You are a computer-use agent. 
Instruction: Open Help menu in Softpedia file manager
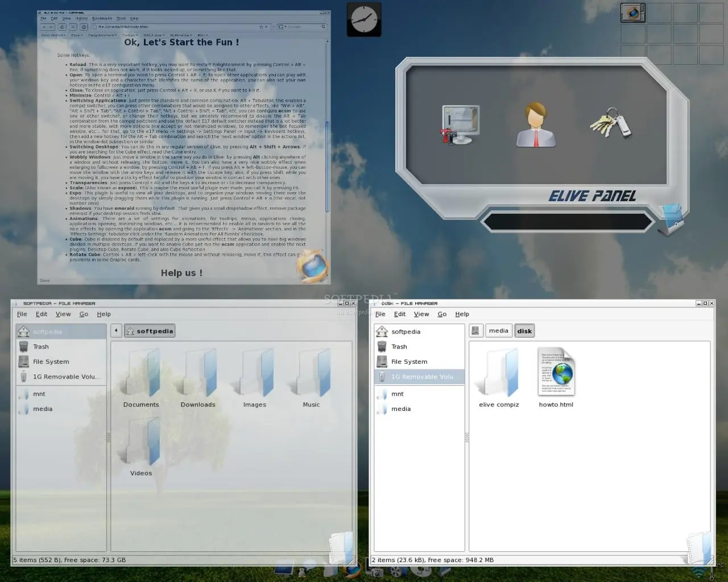(x=104, y=314)
